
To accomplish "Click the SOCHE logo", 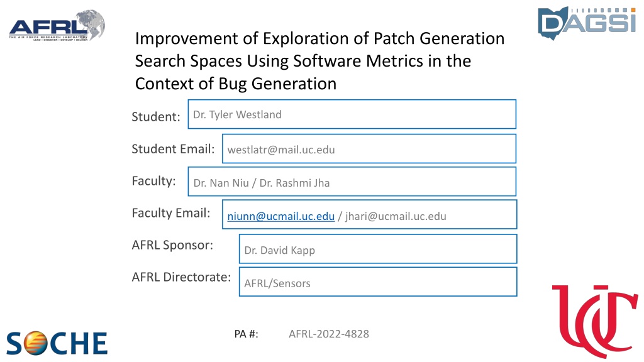I will point(57,343).
